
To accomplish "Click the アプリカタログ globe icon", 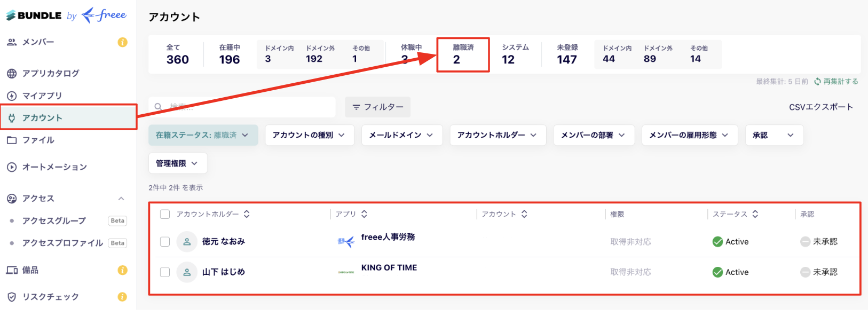I will coord(12,74).
